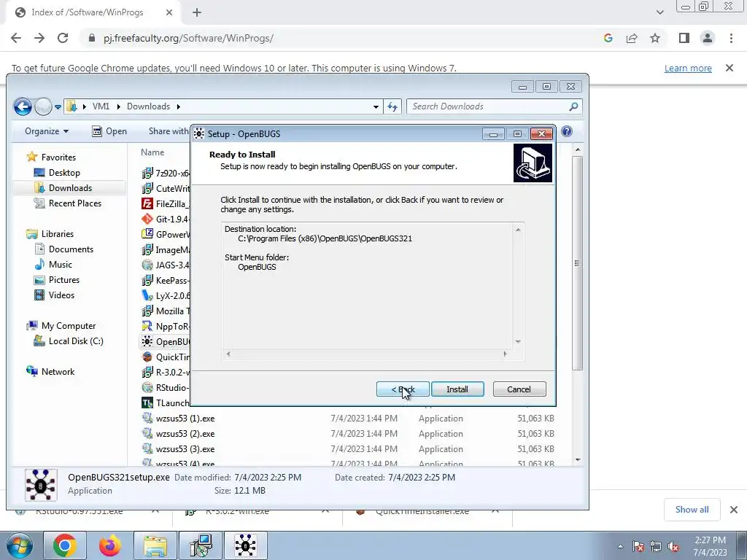Open Chrome side panel
Viewport: 747px width, 560px height.
pos(684,38)
